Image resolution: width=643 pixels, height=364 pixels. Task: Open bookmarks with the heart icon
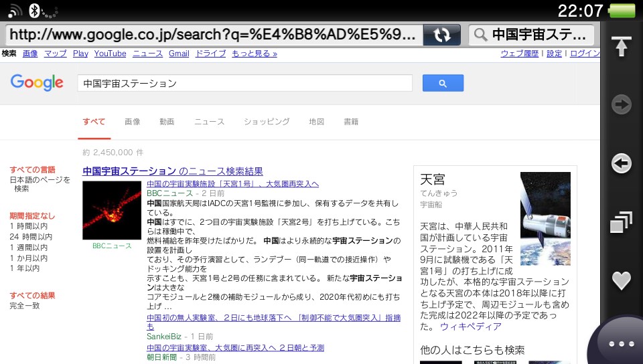(622, 281)
